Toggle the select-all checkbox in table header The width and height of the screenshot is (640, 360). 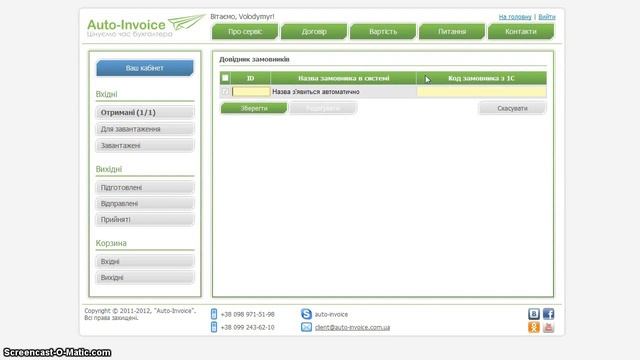tap(225, 78)
